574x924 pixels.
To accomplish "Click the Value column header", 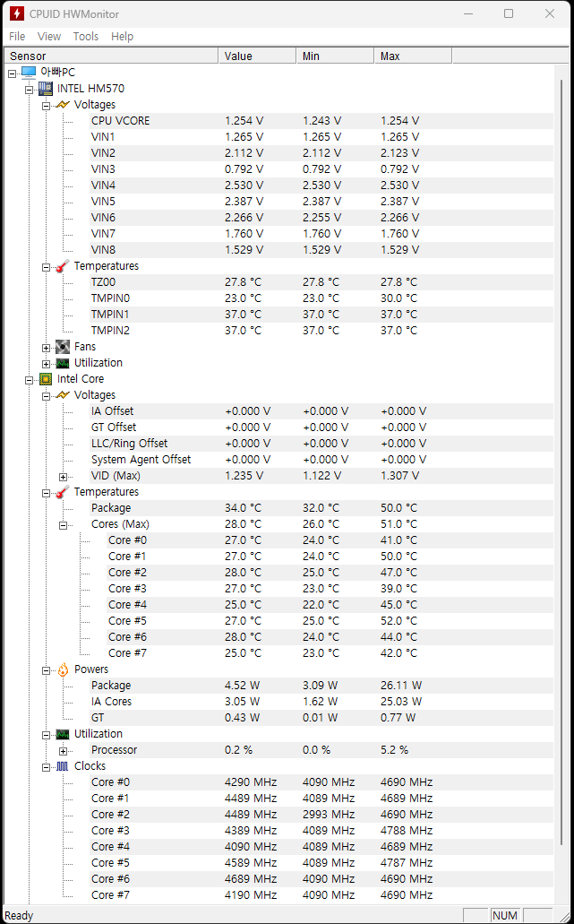I will (257, 56).
